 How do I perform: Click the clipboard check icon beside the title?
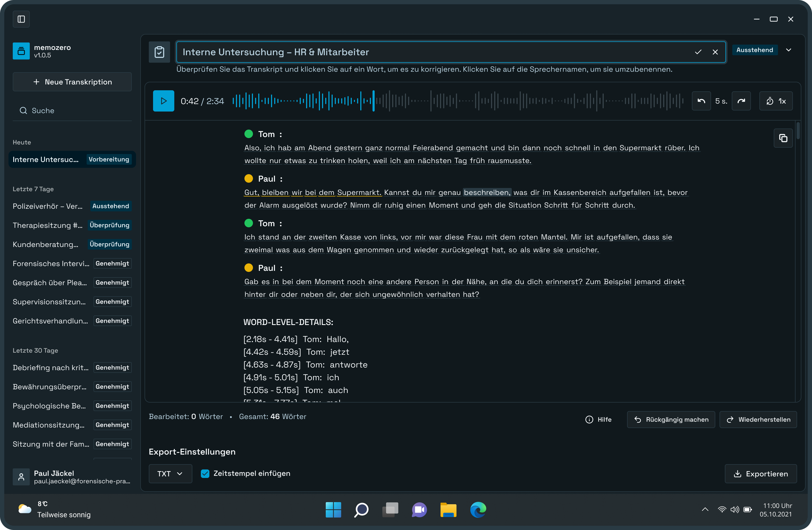pyautogui.click(x=159, y=52)
